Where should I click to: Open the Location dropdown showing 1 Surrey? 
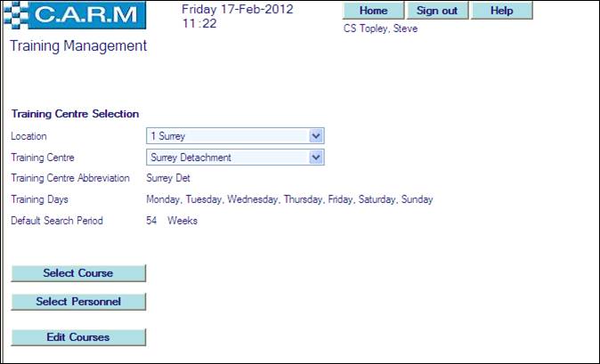[x=235, y=136]
